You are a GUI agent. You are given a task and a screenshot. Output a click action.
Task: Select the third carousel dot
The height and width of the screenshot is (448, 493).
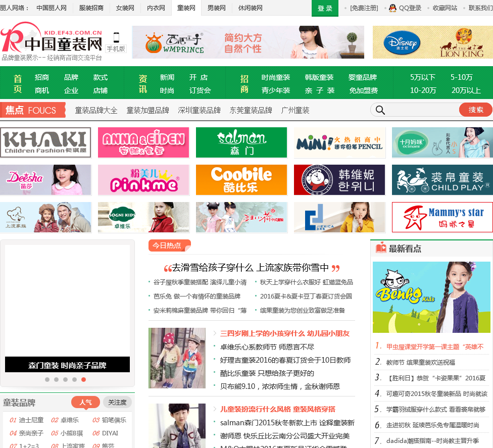pyautogui.click(x=65, y=379)
